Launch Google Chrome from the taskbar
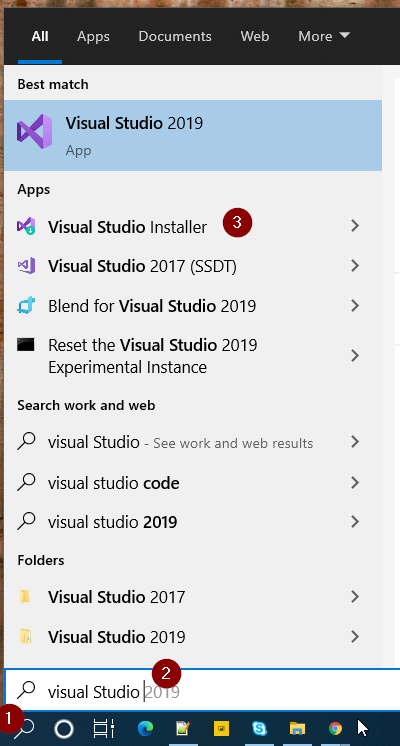 coord(335,728)
